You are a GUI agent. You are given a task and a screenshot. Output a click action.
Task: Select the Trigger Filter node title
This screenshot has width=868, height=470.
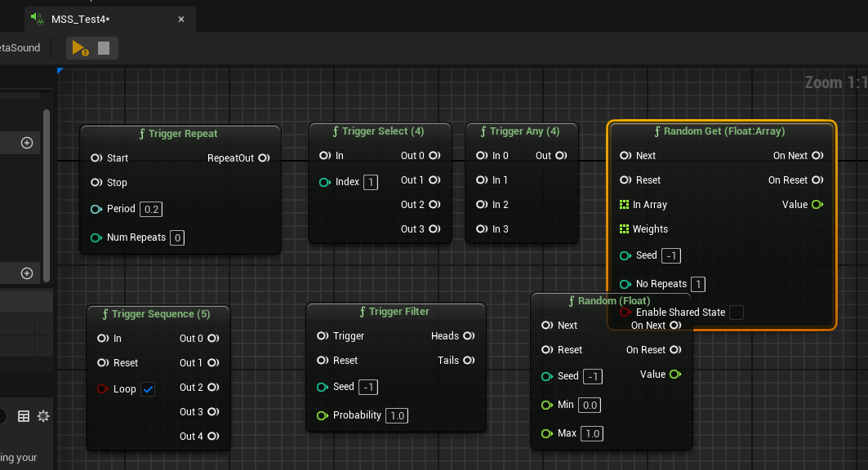click(399, 312)
